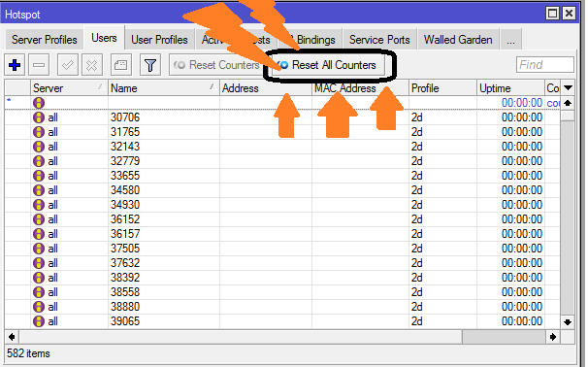Maximize the Hotspot window
The width and height of the screenshot is (588, 367).
[x=552, y=14]
